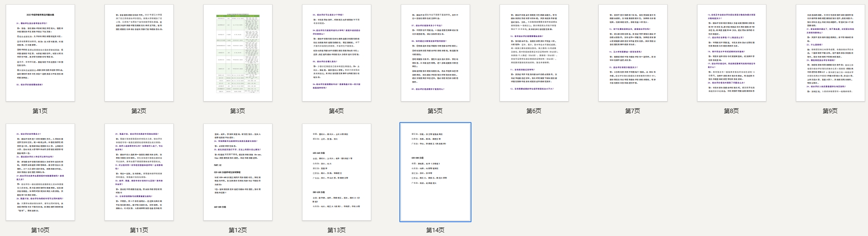868x236 pixels.
Task: Open the page 1 thumbnail with the title
Action: coord(40,53)
